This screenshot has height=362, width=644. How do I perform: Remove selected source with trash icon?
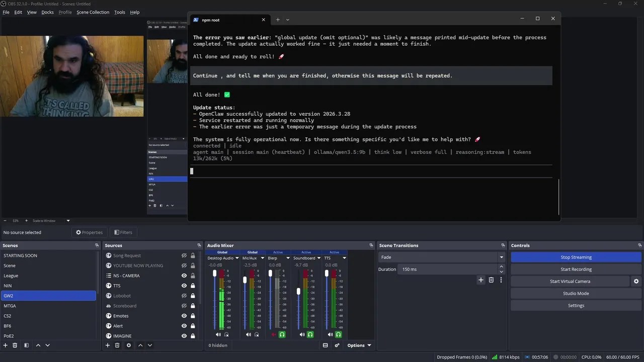(x=117, y=345)
